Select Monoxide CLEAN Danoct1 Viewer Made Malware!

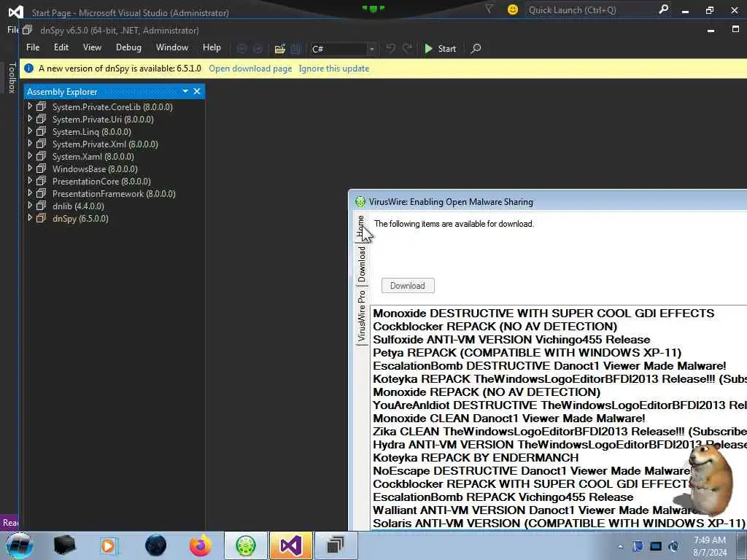coord(509,418)
